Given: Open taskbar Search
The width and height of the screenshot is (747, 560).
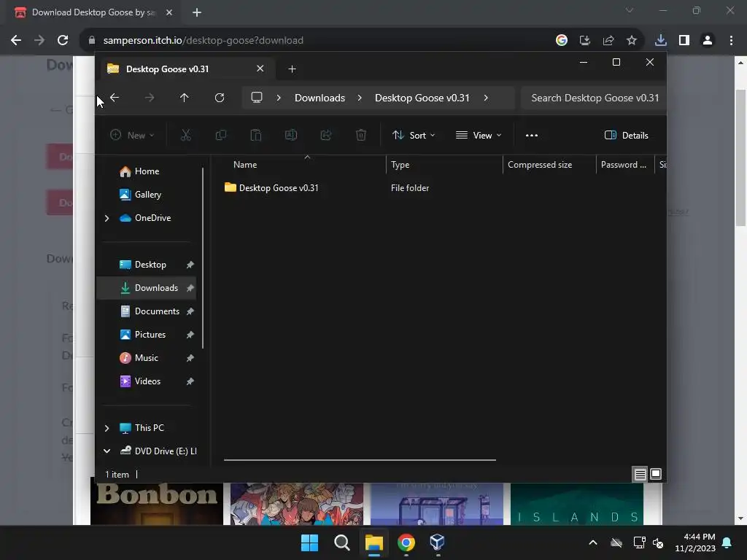Looking at the screenshot, I should pyautogui.click(x=342, y=542).
